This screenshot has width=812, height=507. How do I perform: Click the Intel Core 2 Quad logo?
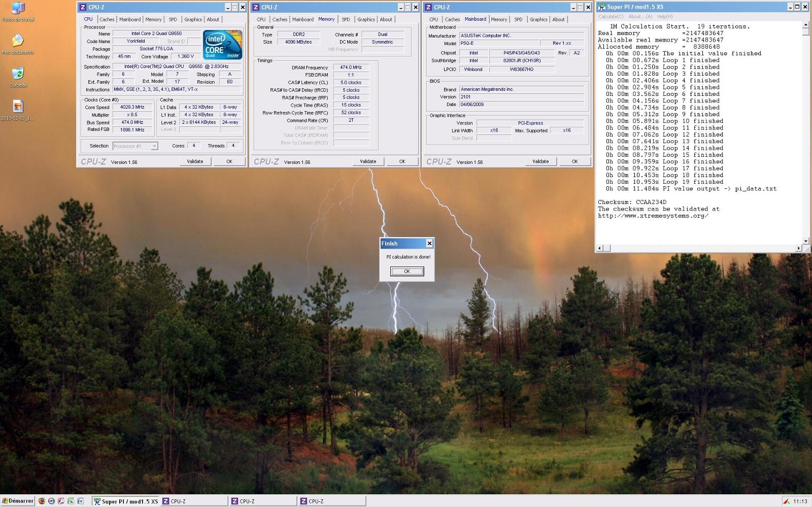[222, 45]
